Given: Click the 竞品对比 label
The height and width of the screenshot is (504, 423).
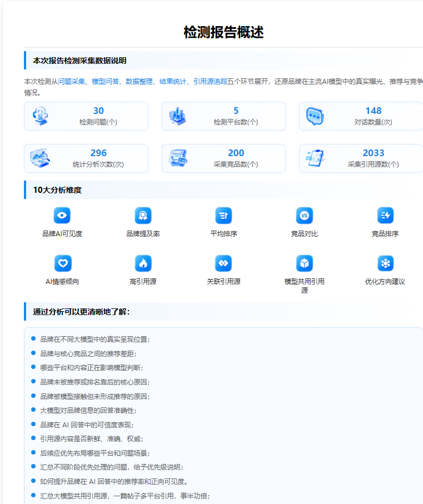Looking at the screenshot, I should [x=305, y=234].
